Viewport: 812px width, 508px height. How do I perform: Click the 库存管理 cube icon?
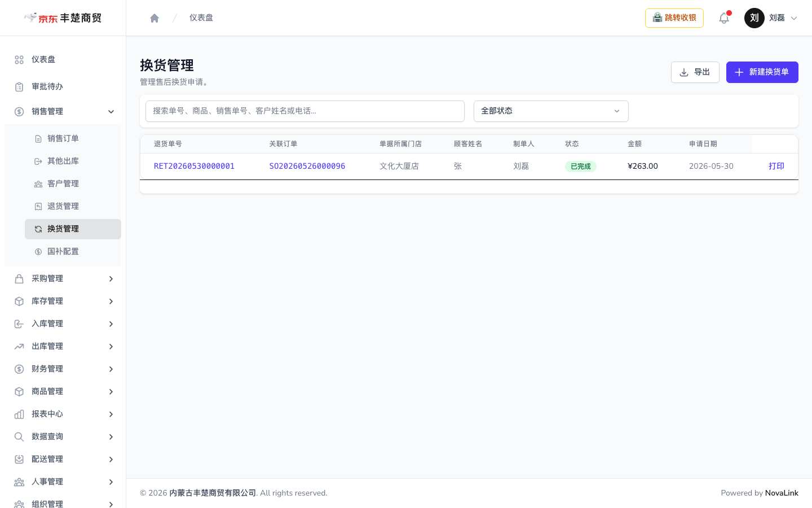(x=19, y=301)
